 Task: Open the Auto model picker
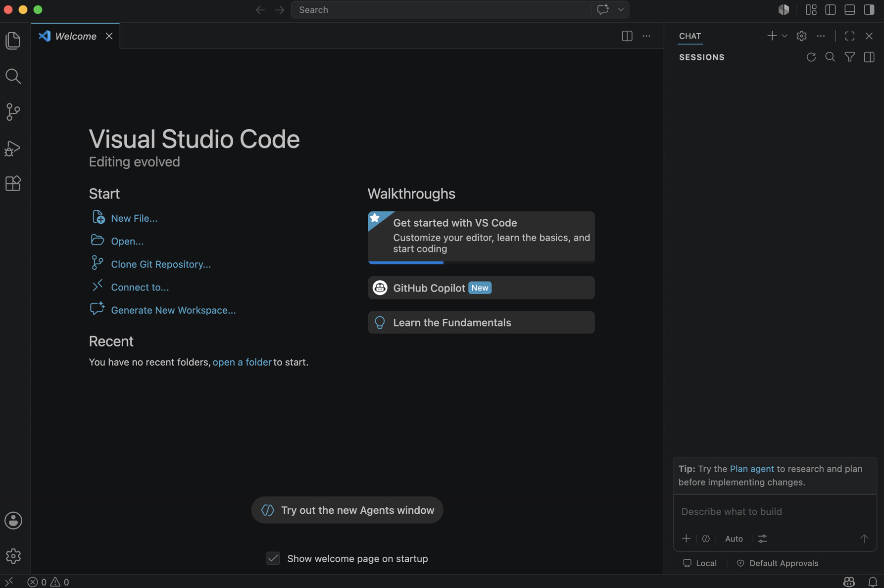734,539
